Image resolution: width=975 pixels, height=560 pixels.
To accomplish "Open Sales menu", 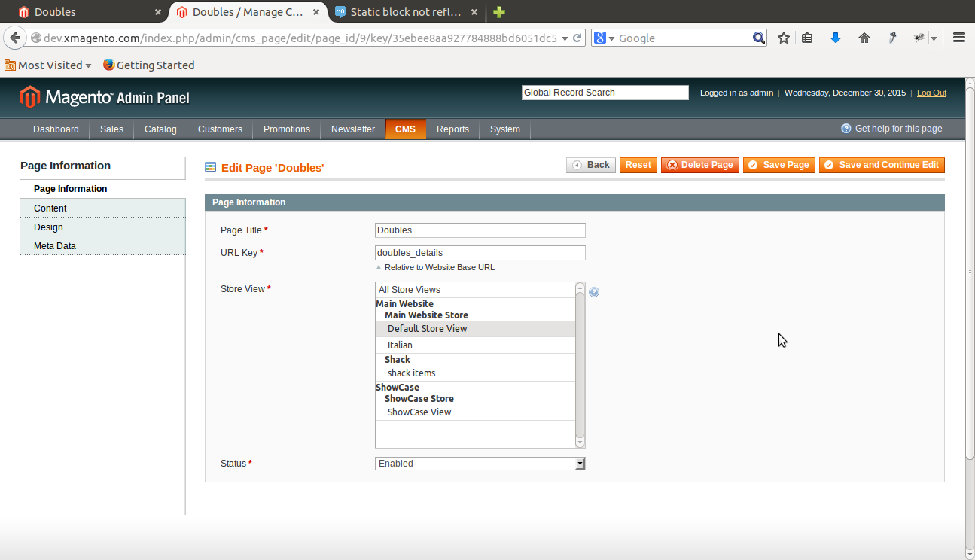I will (111, 129).
